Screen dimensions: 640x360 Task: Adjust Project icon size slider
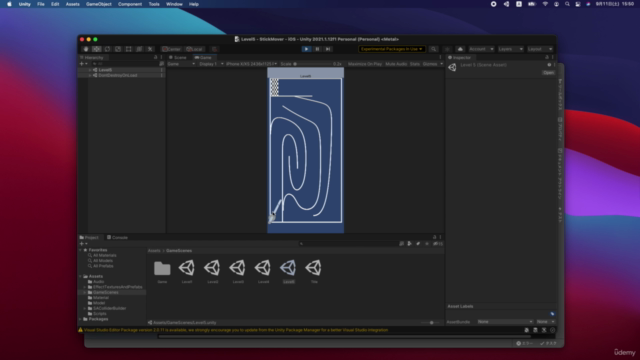coord(430,322)
